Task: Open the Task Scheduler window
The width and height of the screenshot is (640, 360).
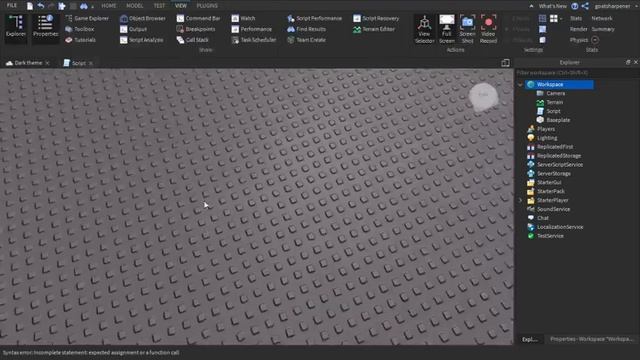Action: click(254, 40)
